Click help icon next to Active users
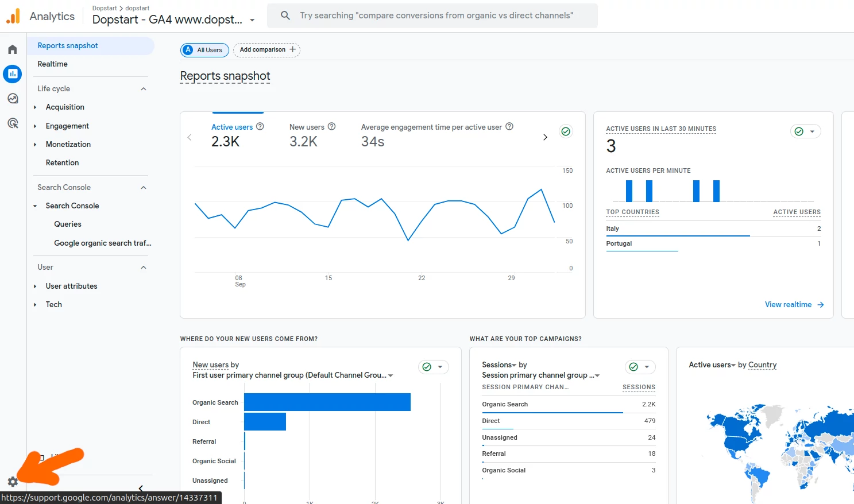Screen dimensions: 854x504 [260, 126]
